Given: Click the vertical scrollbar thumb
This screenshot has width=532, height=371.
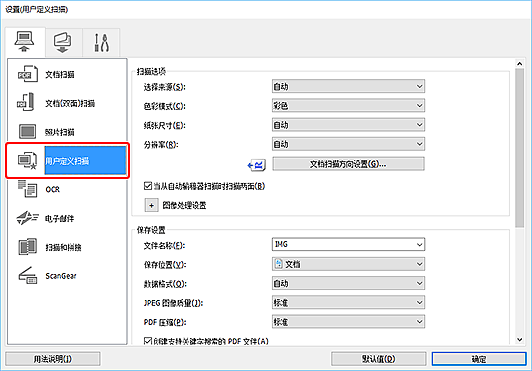Looking at the screenshot, I should [x=519, y=148].
